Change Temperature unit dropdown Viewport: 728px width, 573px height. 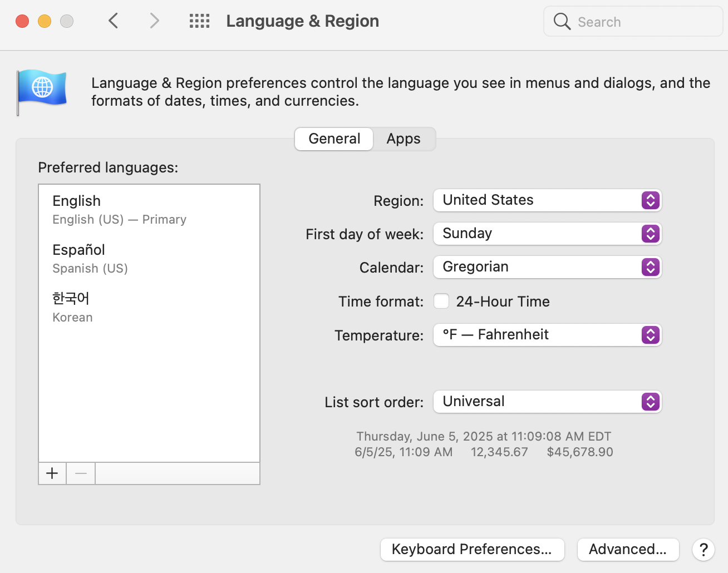pyautogui.click(x=547, y=335)
